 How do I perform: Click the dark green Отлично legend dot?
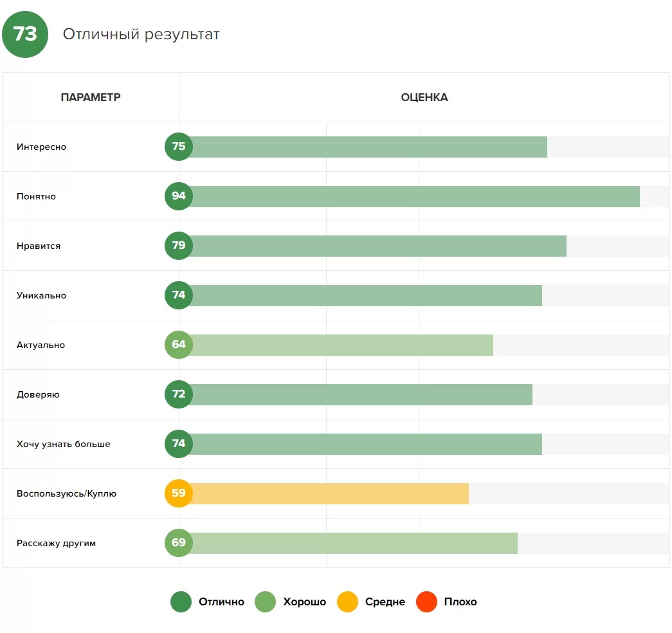coord(181,602)
